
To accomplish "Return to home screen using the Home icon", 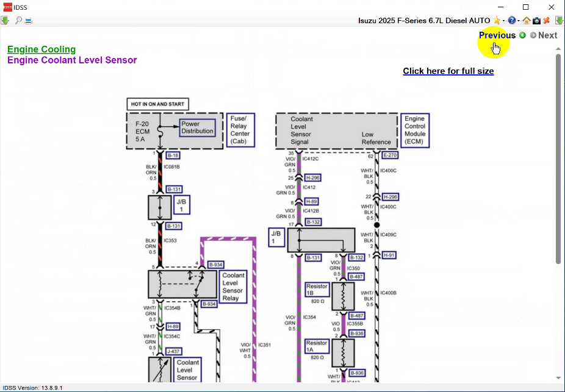I will click(525, 20).
